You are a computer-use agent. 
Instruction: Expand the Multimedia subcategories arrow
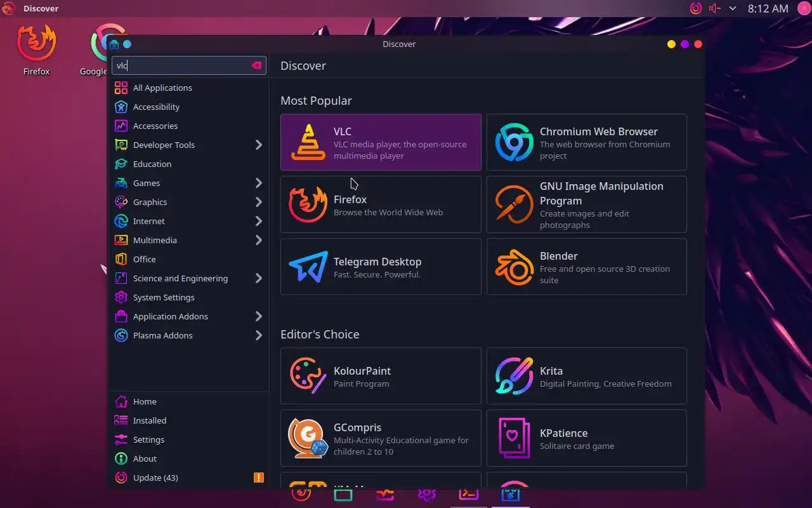point(258,240)
